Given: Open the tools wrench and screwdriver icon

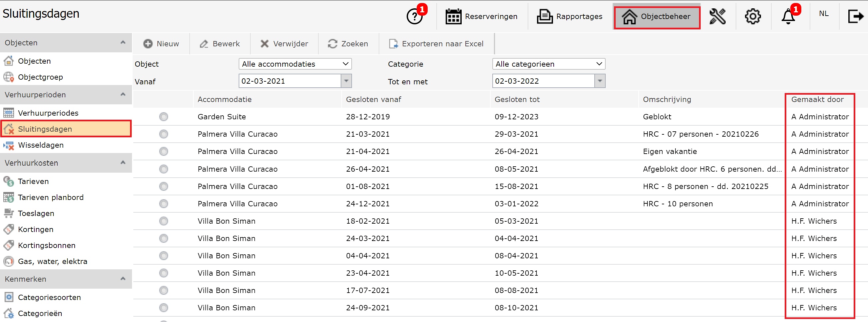Looking at the screenshot, I should [x=717, y=16].
